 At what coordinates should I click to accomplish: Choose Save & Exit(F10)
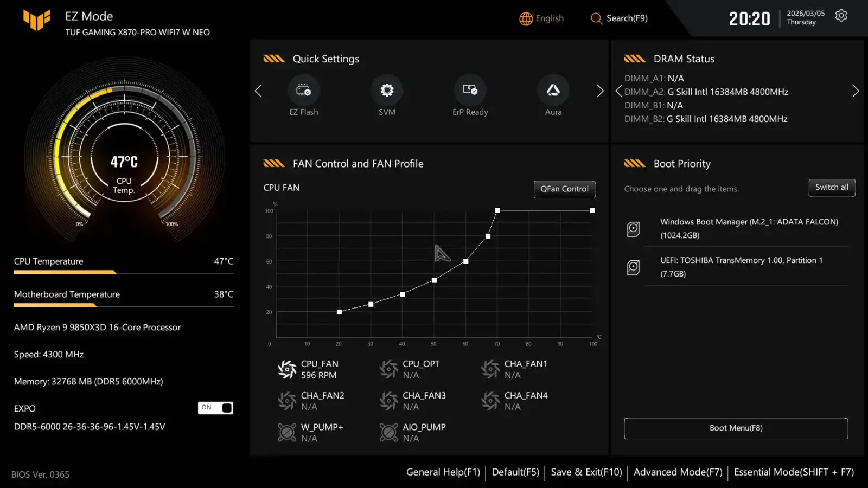click(586, 472)
